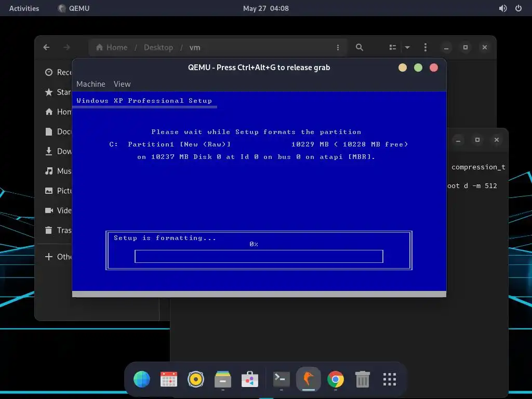Open the View menu in QEMU
Image resolution: width=532 pixels, height=399 pixels.
122,84
